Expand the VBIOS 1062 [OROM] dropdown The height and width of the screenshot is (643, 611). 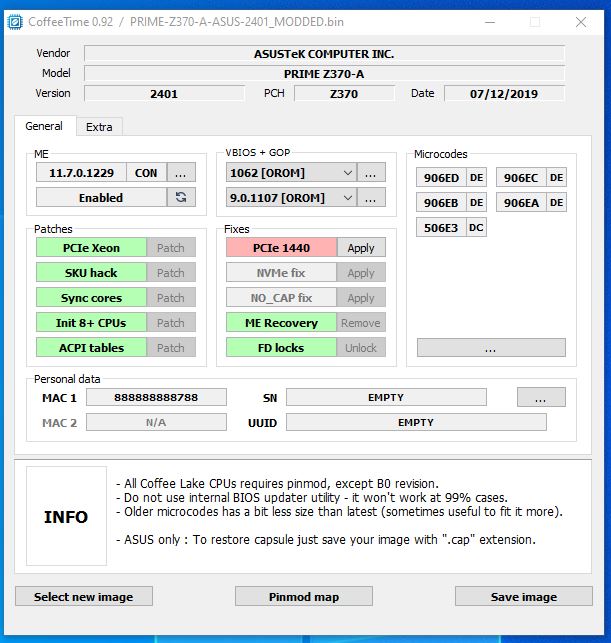[291, 173]
